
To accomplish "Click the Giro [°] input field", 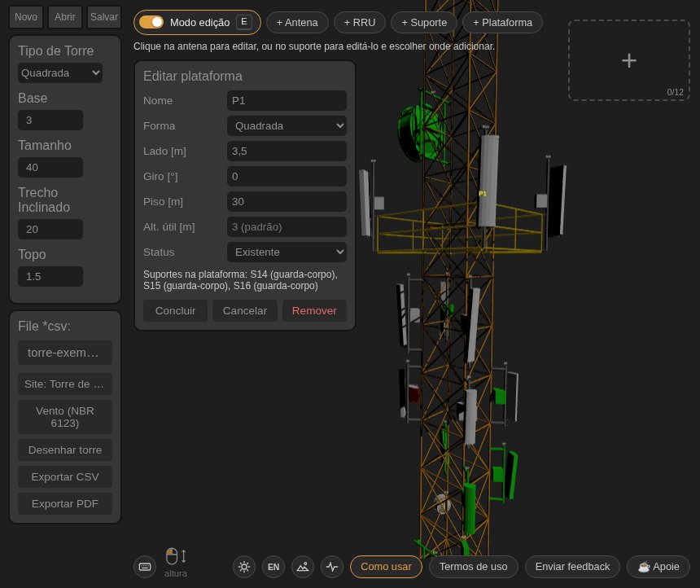I will [x=287, y=177].
